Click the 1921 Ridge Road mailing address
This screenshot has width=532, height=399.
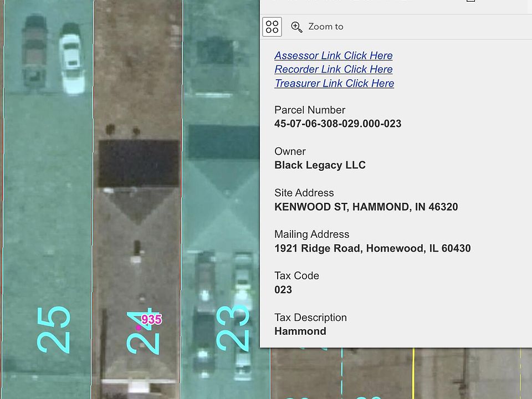[372, 248]
